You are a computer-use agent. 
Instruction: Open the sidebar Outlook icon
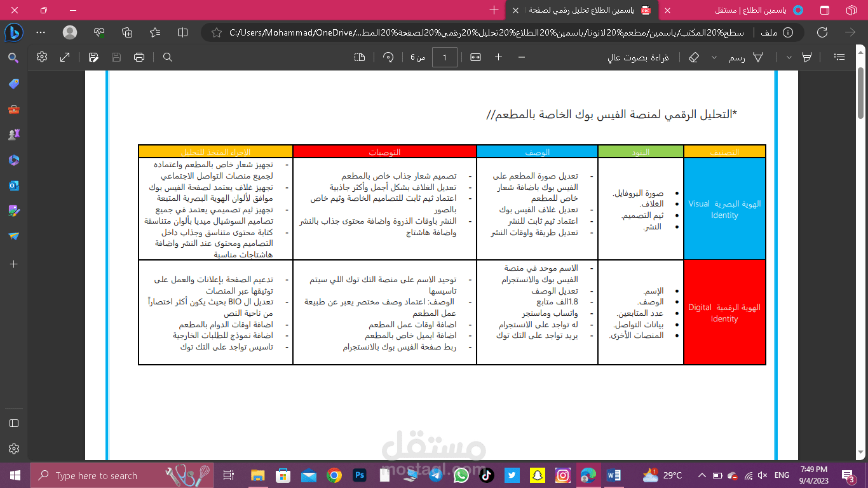pos(13,186)
